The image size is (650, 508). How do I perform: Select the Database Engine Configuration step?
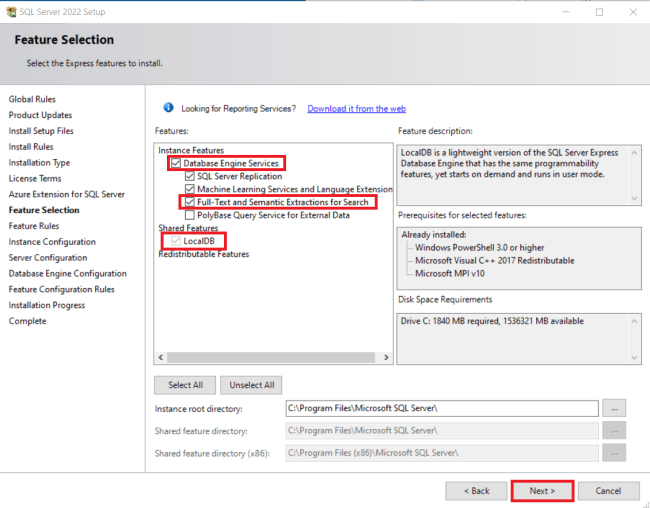[68, 273]
